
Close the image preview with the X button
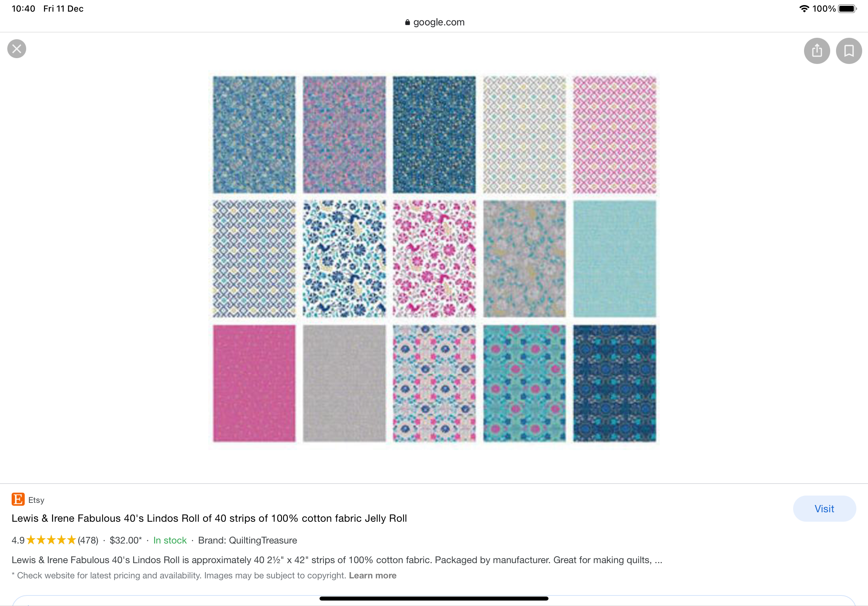tap(17, 49)
